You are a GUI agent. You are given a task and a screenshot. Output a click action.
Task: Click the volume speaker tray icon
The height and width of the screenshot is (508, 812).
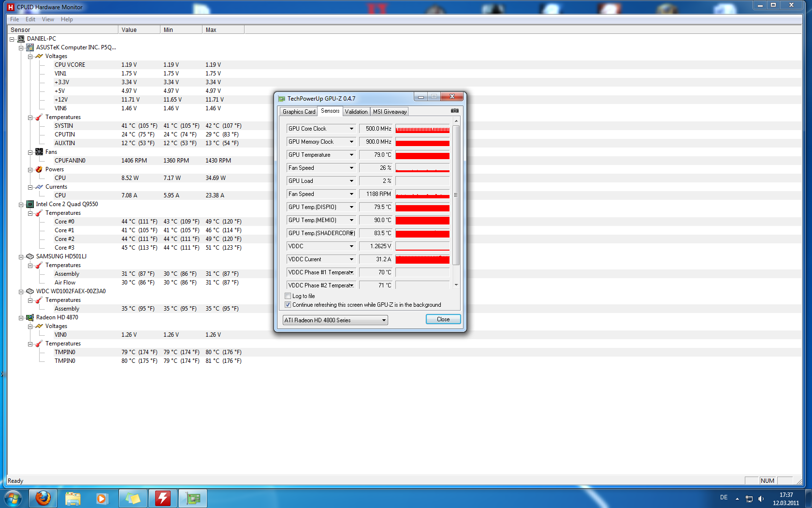(x=761, y=499)
